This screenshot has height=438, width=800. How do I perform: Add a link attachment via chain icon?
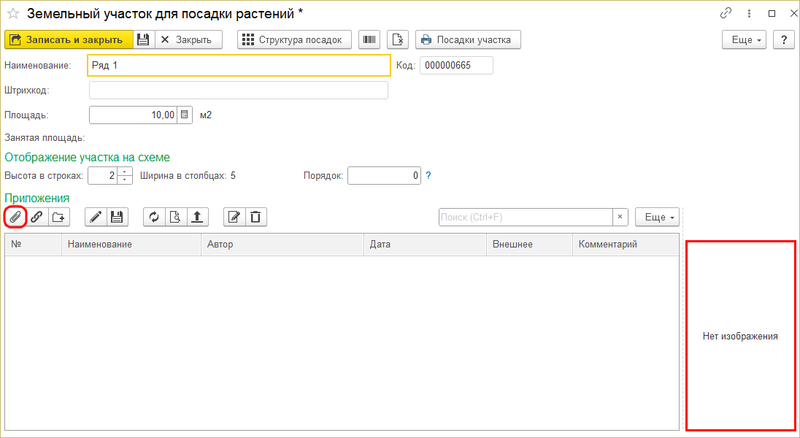pyautogui.click(x=37, y=217)
